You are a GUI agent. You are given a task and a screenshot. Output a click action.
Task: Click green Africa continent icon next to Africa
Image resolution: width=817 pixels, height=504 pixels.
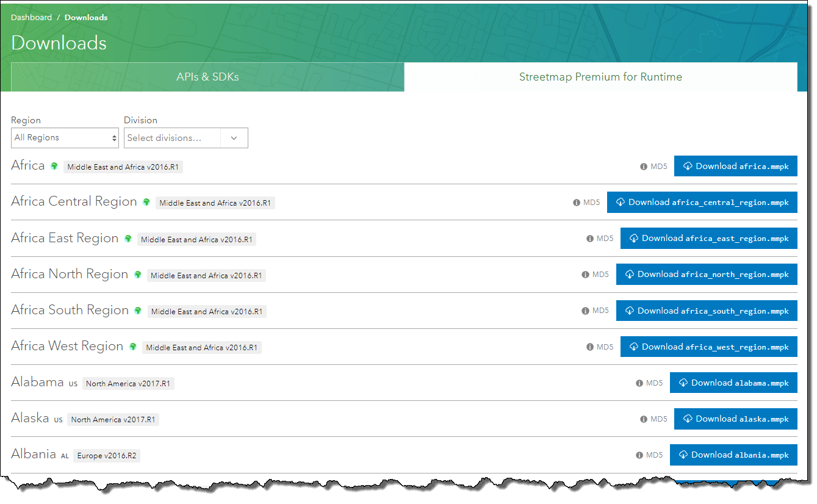tap(54, 166)
